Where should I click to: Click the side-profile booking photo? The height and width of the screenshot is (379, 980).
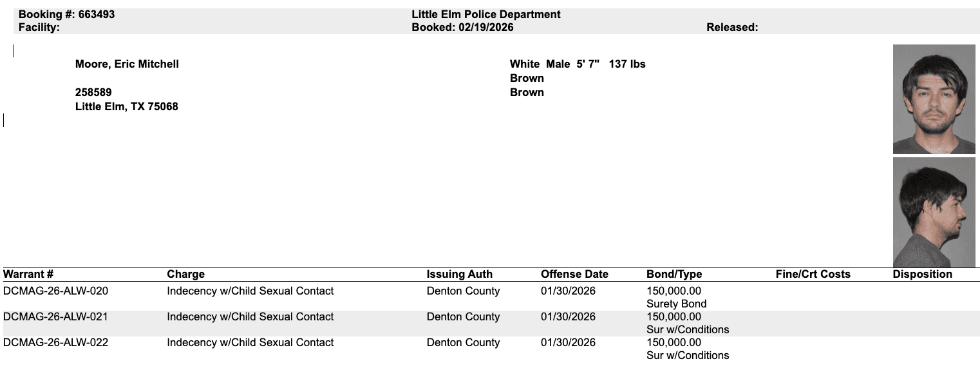(934, 212)
